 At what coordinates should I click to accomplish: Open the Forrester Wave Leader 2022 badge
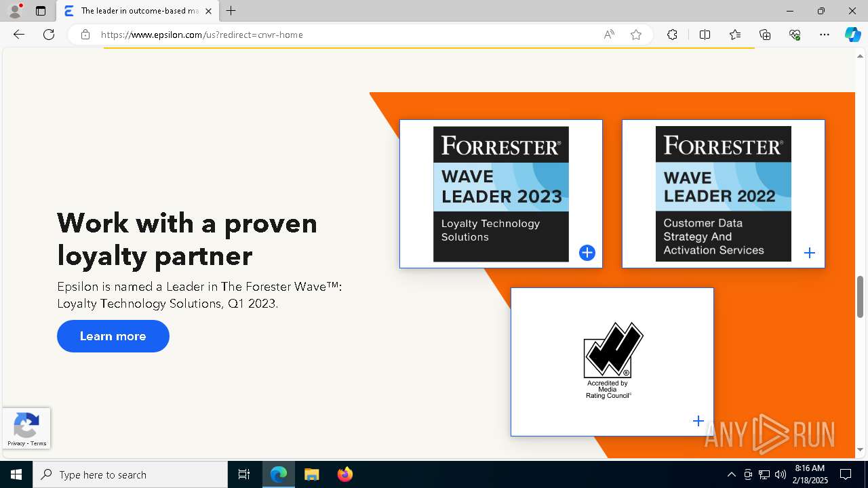724,194
